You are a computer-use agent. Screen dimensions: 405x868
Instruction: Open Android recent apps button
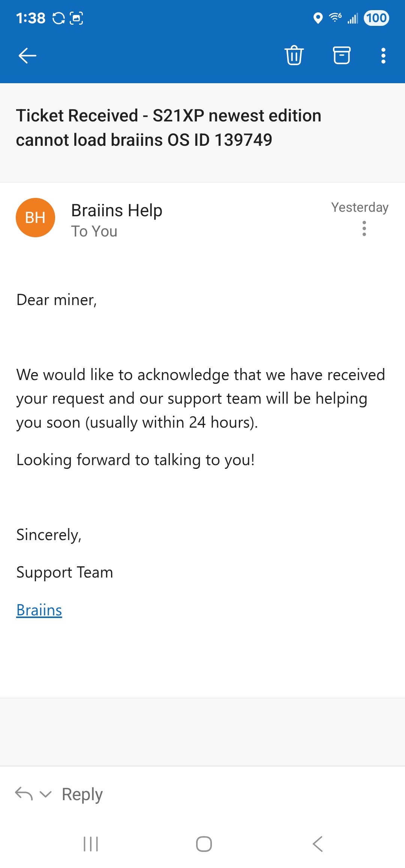(91, 844)
